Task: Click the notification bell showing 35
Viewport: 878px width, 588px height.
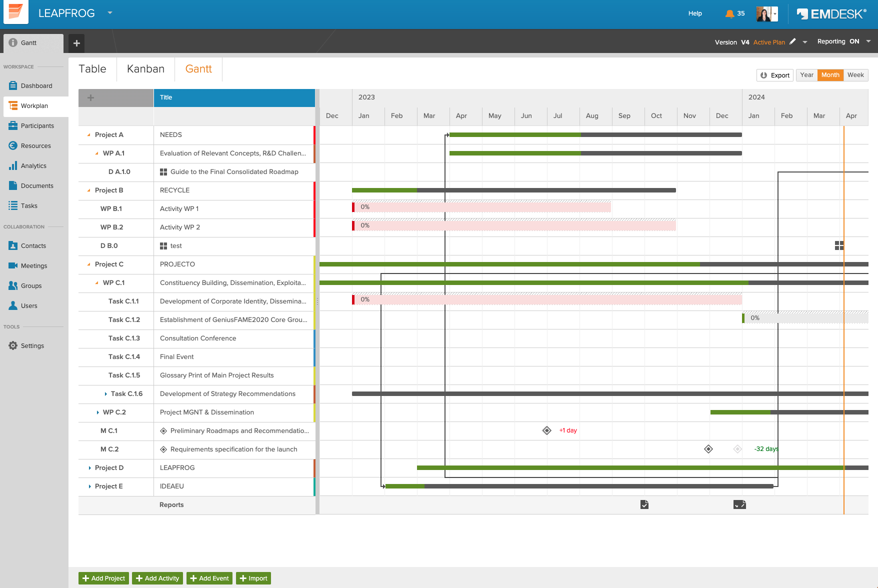Action: pyautogui.click(x=729, y=13)
